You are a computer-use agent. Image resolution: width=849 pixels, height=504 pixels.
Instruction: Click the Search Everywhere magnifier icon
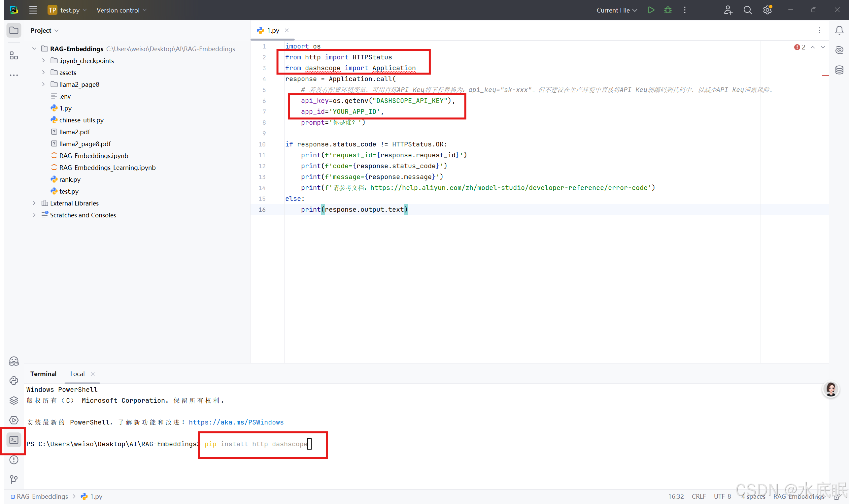(x=747, y=10)
